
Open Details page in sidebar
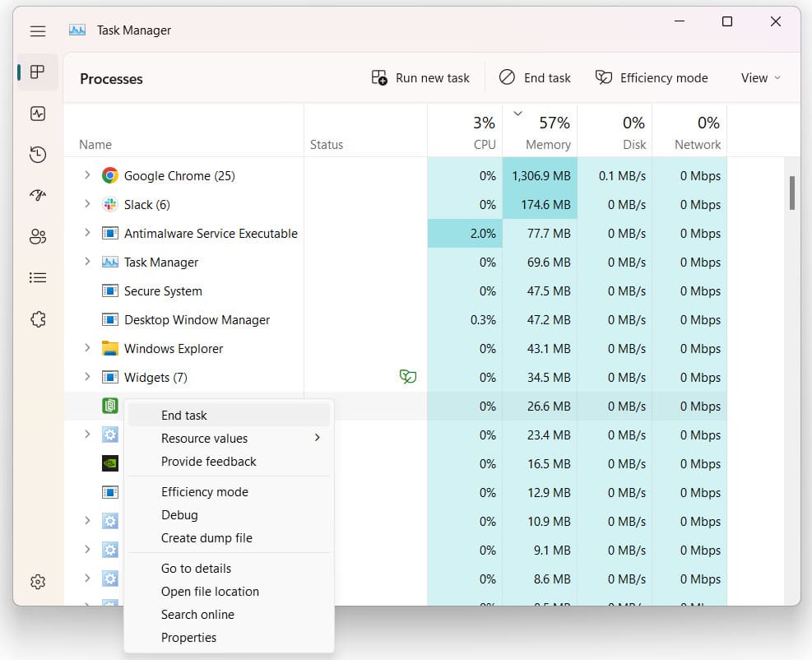point(37,277)
